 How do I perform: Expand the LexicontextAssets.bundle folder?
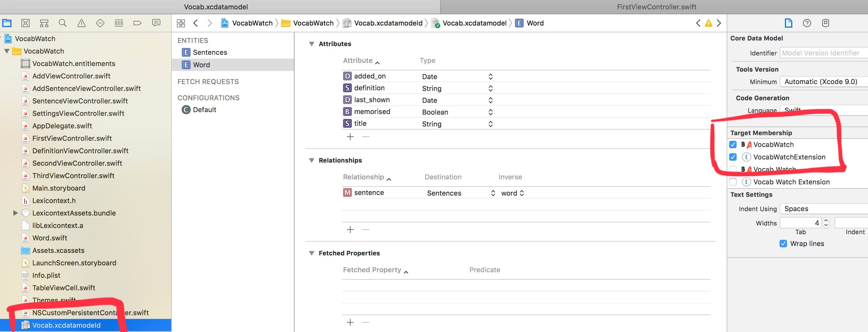point(15,213)
